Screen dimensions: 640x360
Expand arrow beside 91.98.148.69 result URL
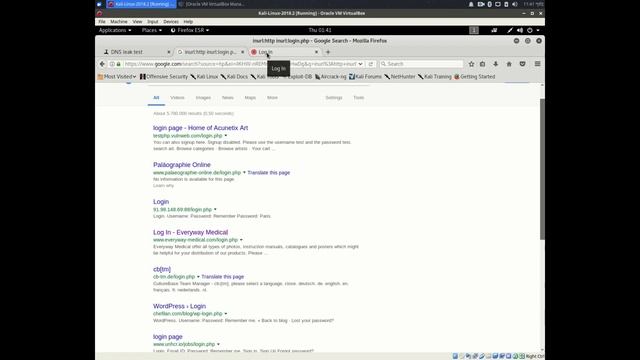tap(215, 209)
